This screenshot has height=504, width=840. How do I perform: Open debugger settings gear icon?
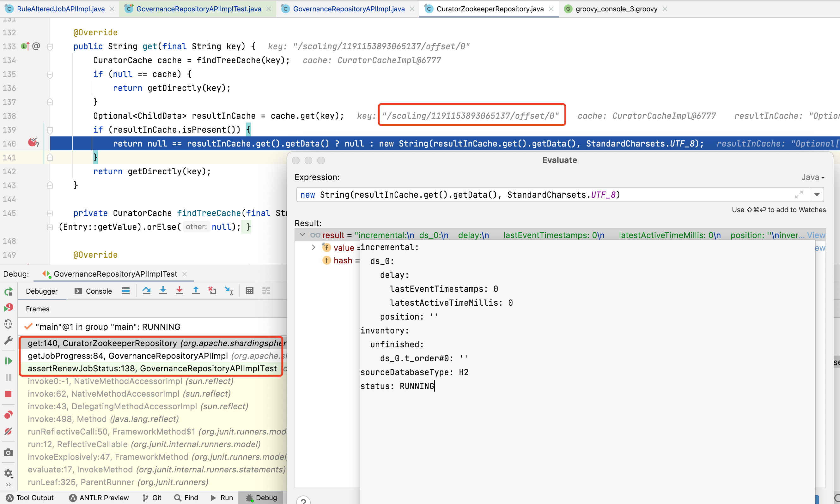pyautogui.click(x=9, y=473)
